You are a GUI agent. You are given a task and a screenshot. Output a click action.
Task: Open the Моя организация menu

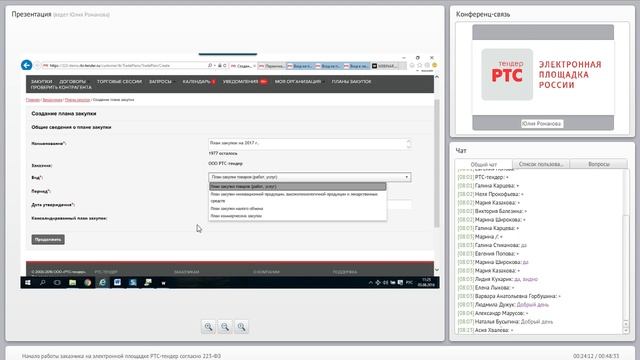point(298,82)
